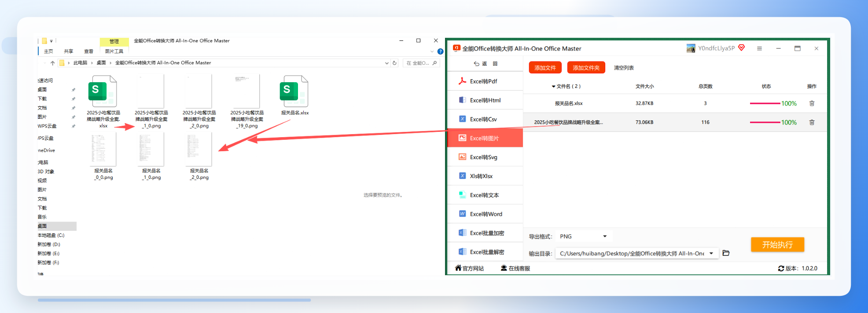This screenshot has height=313, width=868.
Task: Open 3D 对象 in navigation pane
Action: coord(46,171)
